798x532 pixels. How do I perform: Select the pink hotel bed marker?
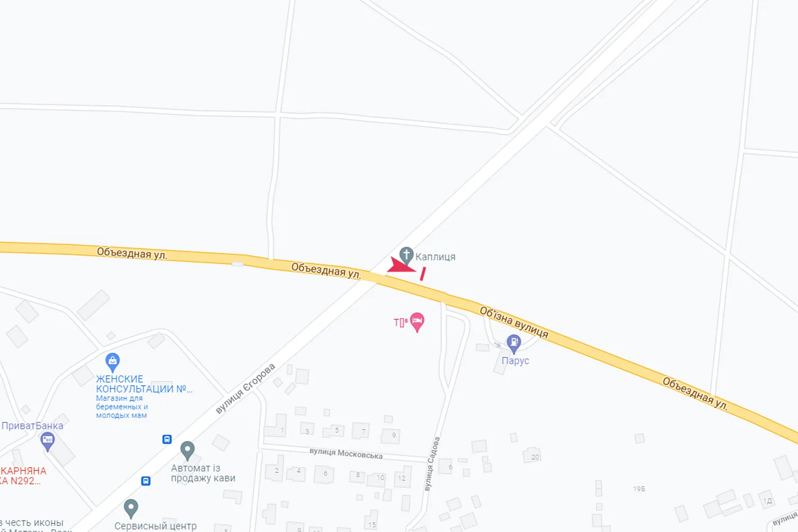pos(417,322)
